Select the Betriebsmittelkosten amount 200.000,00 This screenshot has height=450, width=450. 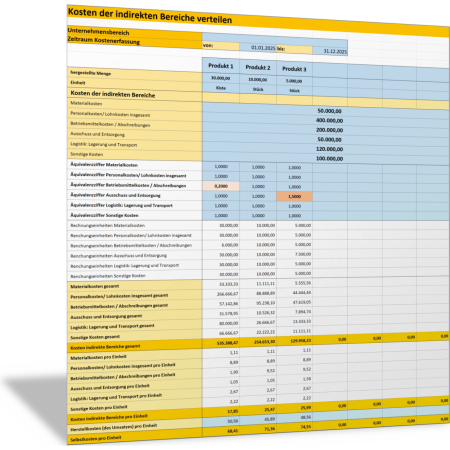(x=329, y=130)
